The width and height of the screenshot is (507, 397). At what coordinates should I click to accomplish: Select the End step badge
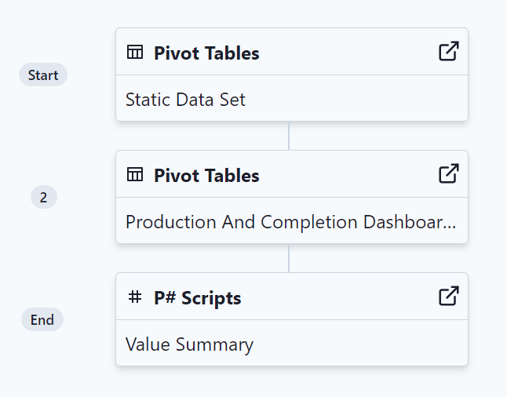pyautogui.click(x=42, y=320)
